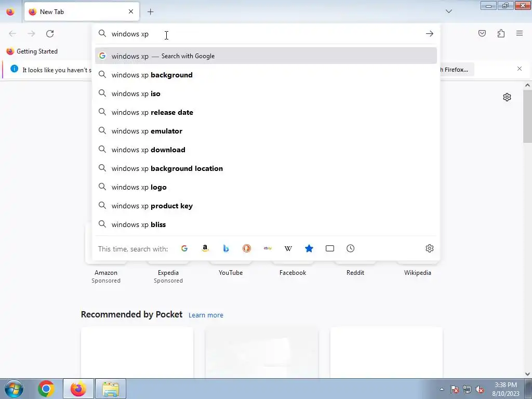Search bookmarks with the star icon
The image size is (532, 399).
(x=309, y=248)
